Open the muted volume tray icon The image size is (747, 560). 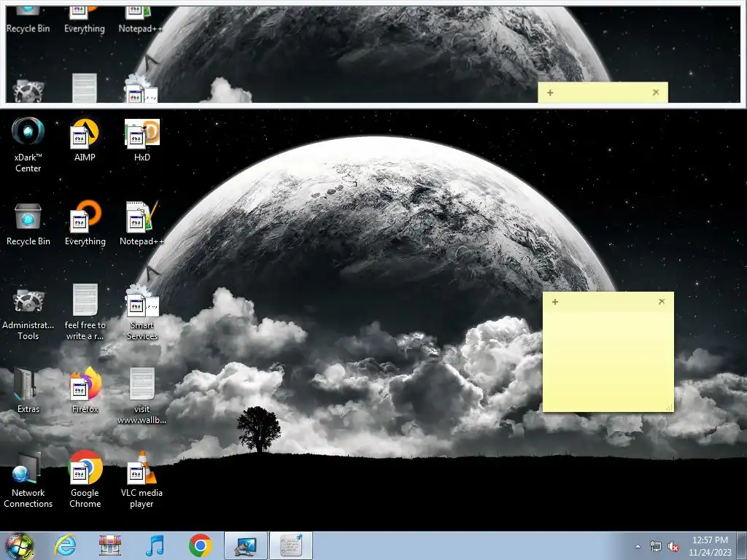coord(673,547)
